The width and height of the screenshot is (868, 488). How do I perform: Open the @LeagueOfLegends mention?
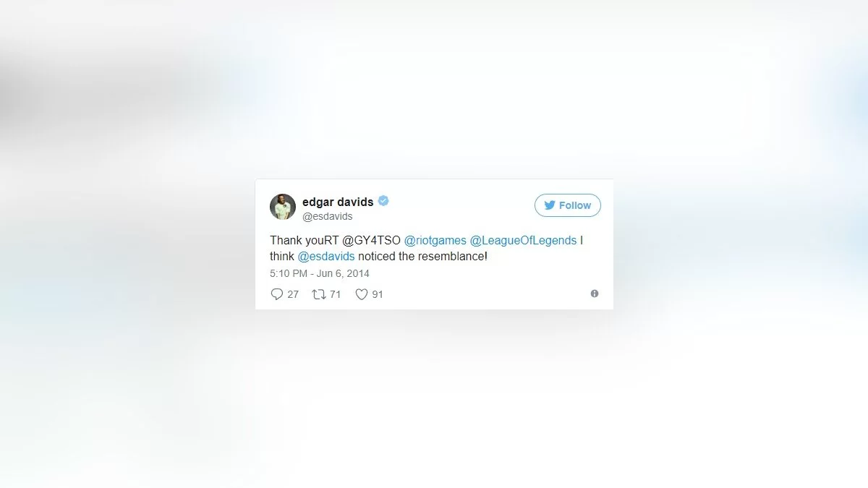pyautogui.click(x=524, y=241)
